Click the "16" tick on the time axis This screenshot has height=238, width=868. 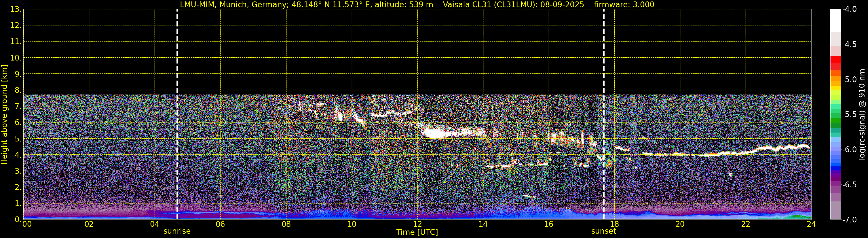coord(549,224)
